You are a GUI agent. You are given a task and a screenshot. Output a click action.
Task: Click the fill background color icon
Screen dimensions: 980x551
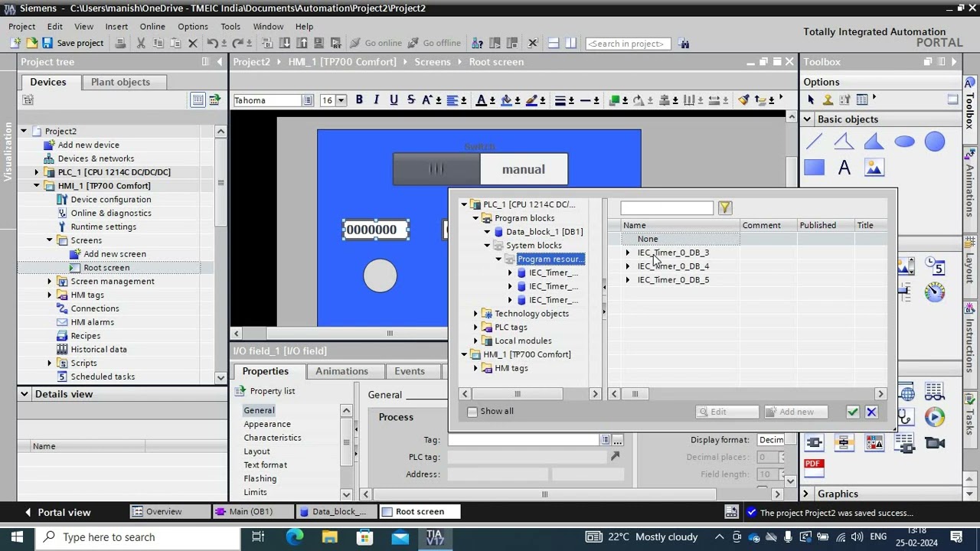point(507,100)
